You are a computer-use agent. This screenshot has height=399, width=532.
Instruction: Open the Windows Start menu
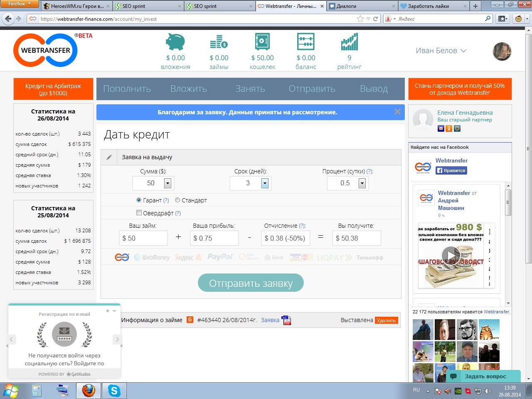pyautogui.click(x=11, y=391)
